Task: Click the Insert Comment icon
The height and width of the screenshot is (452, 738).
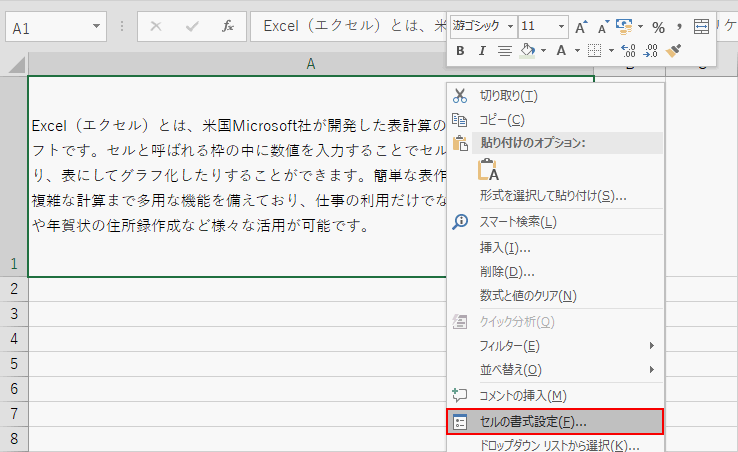Action: 459,396
